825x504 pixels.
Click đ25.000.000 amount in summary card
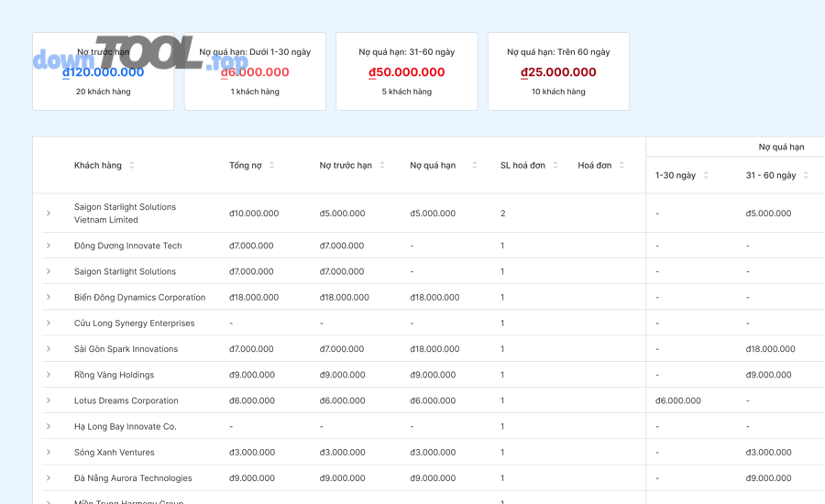click(558, 72)
